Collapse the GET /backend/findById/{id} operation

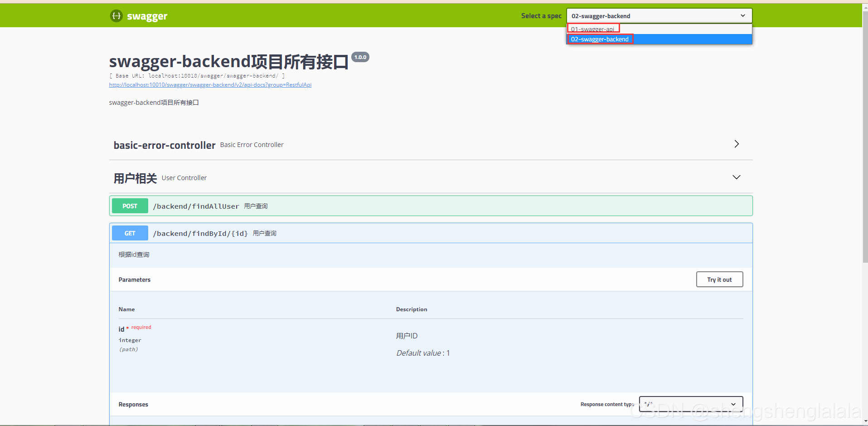point(431,233)
